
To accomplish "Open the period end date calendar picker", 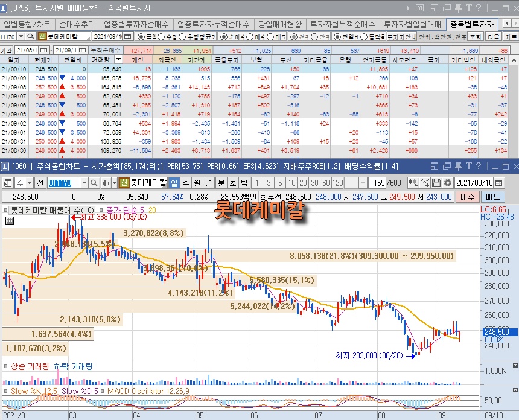I will coord(83,50).
